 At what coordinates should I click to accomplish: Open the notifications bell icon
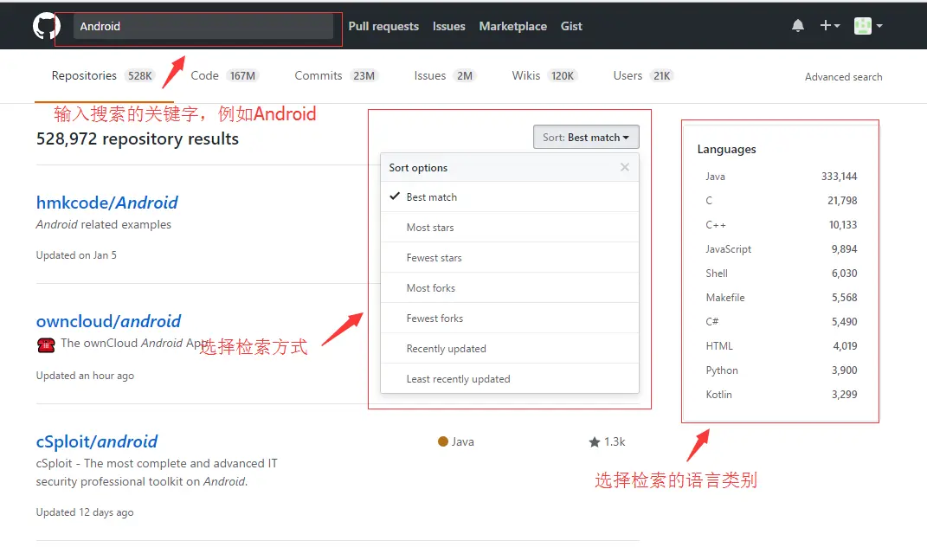(797, 25)
